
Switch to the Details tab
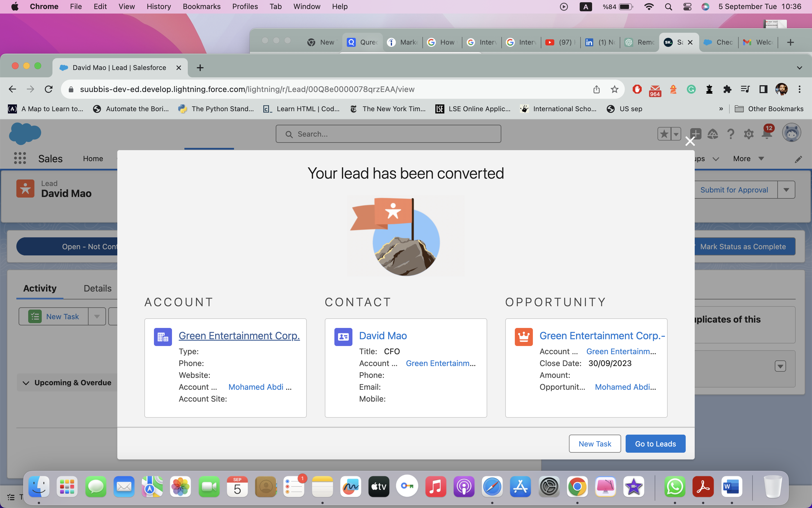97,288
